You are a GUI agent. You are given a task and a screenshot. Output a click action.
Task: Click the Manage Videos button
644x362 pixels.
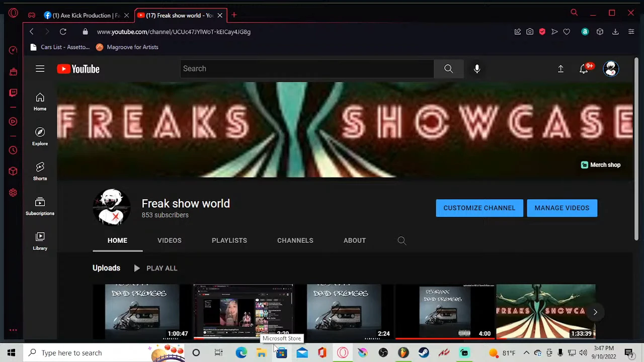(561, 208)
